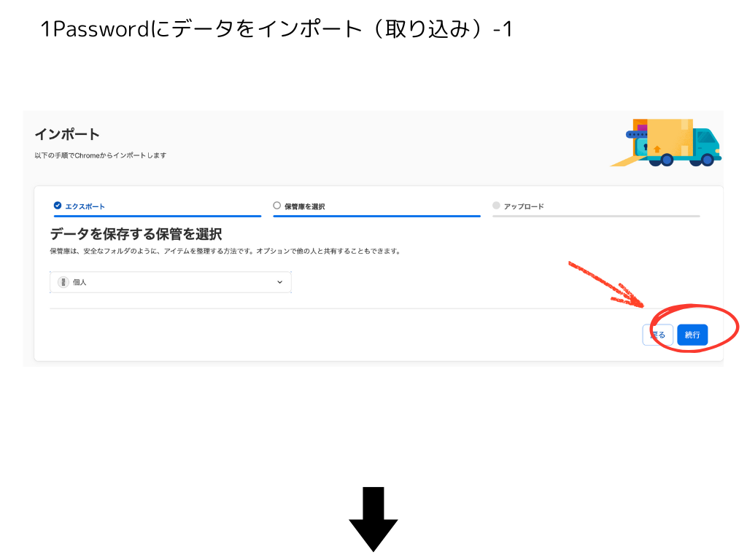Click the slide title 1Passwordにデータをインポート
Image resolution: width=747 pixels, height=560 pixels.
click(x=276, y=28)
